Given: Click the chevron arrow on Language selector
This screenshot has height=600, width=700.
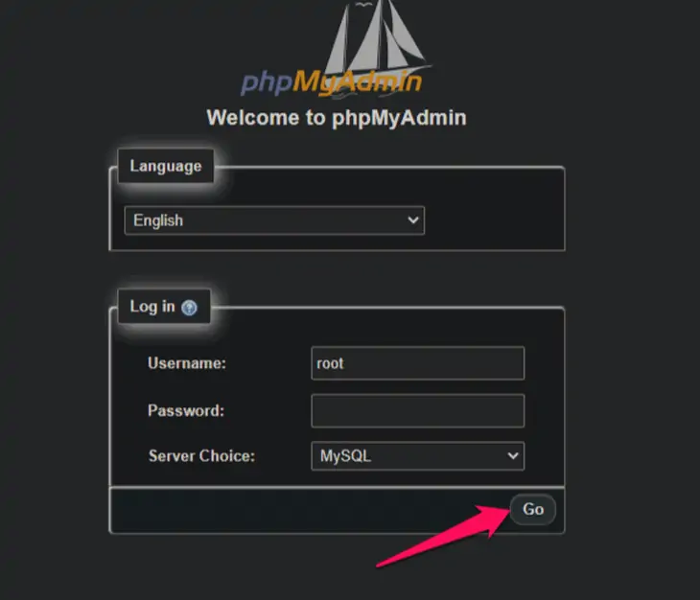Looking at the screenshot, I should pyautogui.click(x=413, y=219).
